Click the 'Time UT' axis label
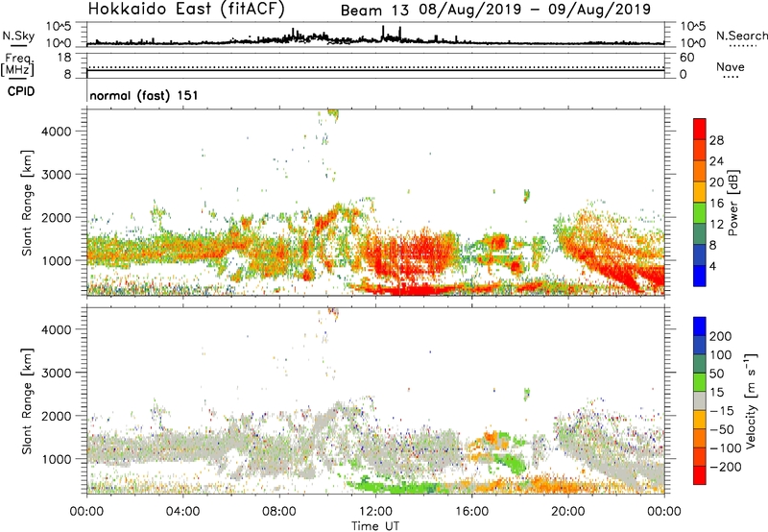This screenshot has width=768, height=532. tap(375, 526)
